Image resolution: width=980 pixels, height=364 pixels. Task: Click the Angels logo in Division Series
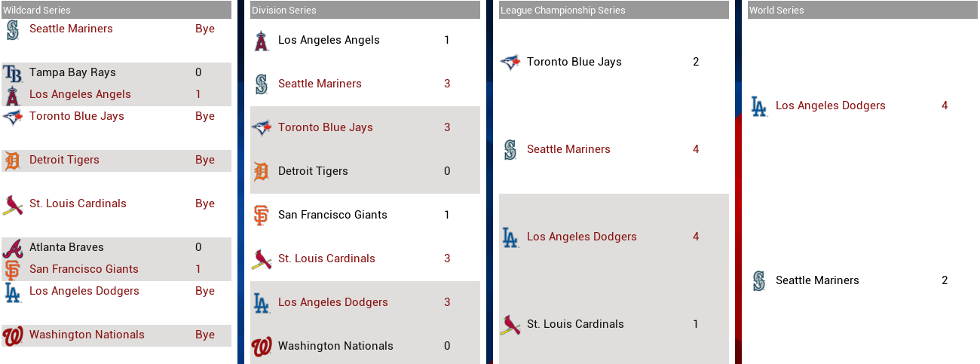tap(261, 41)
